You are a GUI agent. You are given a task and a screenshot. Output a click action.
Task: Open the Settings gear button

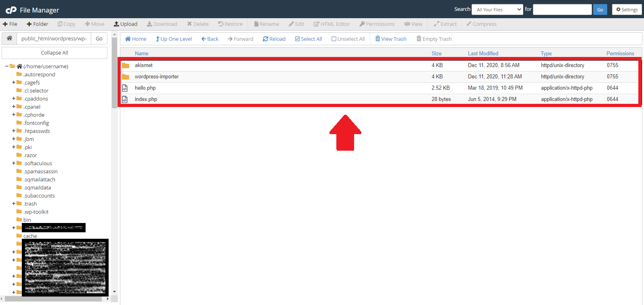[x=627, y=10]
